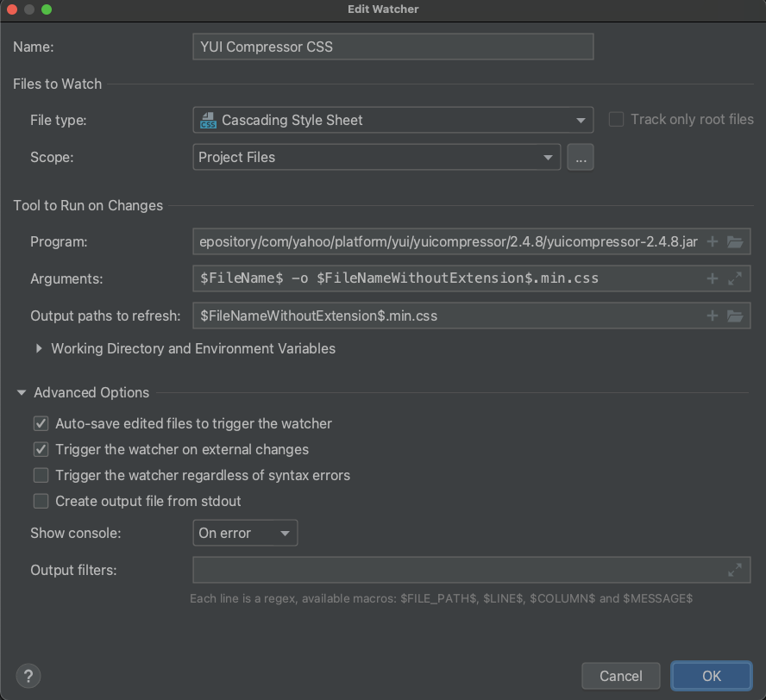Expand the Output filters field
766x700 pixels.
pos(735,570)
